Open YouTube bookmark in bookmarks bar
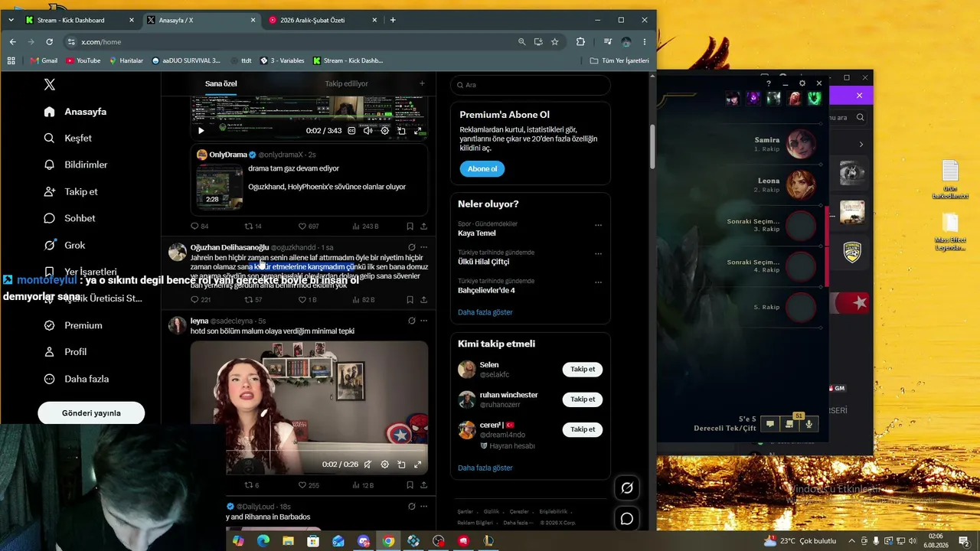This screenshot has width=980, height=551. [83, 61]
